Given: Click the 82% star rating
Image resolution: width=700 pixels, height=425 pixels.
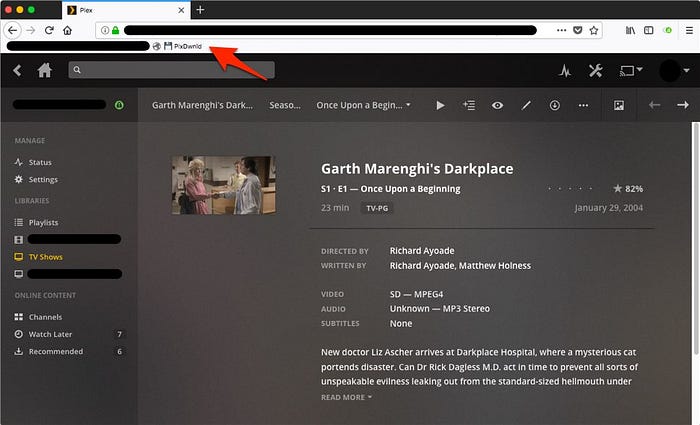Looking at the screenshot, I should [x=628, y=189].
